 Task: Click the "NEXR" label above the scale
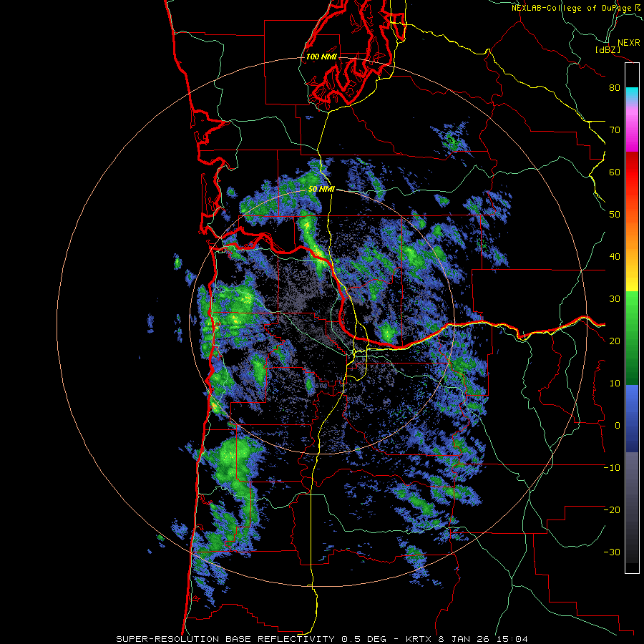click(628, 43)
